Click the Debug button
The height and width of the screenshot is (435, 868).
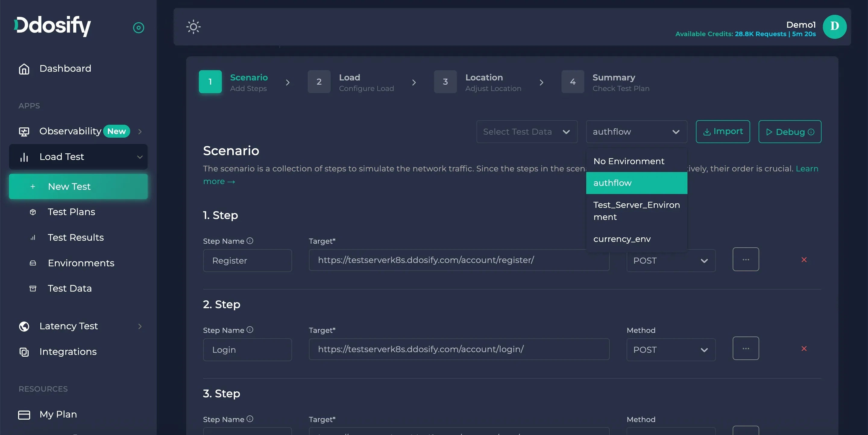click(790, 132)
